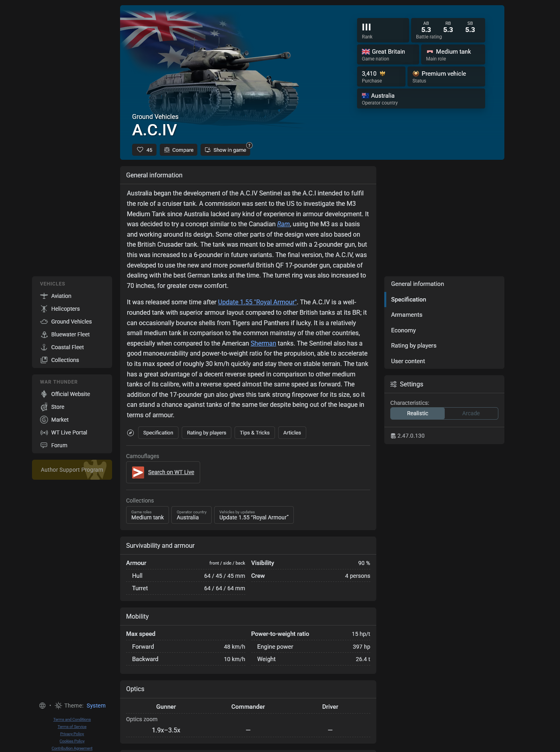Image resolution: width=560 pixels, height=752 pixels.
Task: Click the Store tag icon
Action: [x=44, y=407]
